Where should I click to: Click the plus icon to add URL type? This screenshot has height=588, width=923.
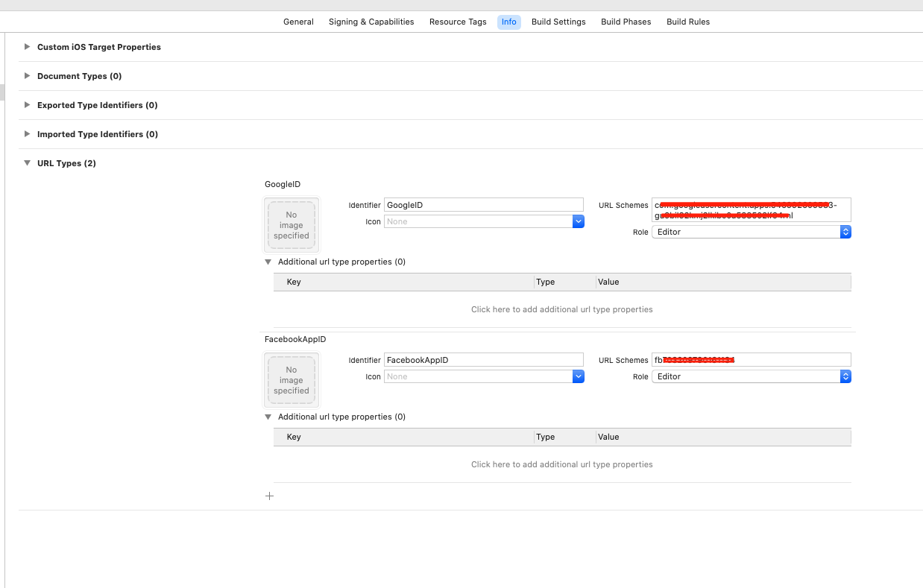pyautogui.click(x=270, y=496)
